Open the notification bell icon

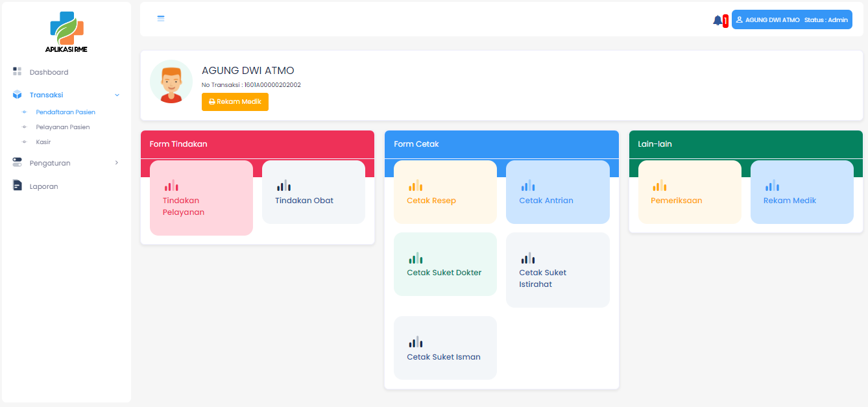[717, 20]
